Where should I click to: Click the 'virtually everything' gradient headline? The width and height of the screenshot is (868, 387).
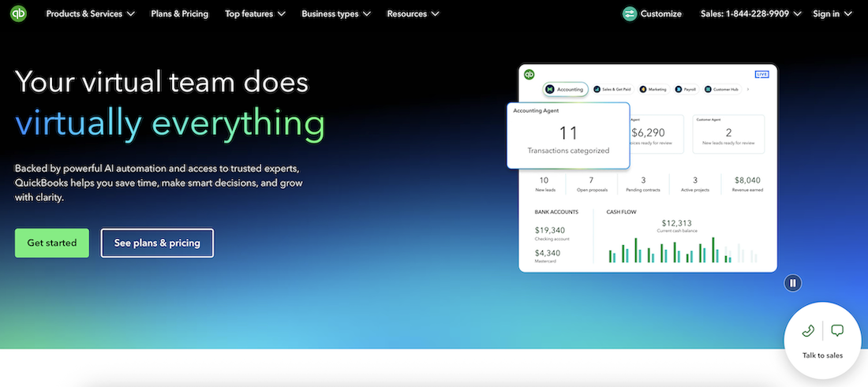point(170,124)
